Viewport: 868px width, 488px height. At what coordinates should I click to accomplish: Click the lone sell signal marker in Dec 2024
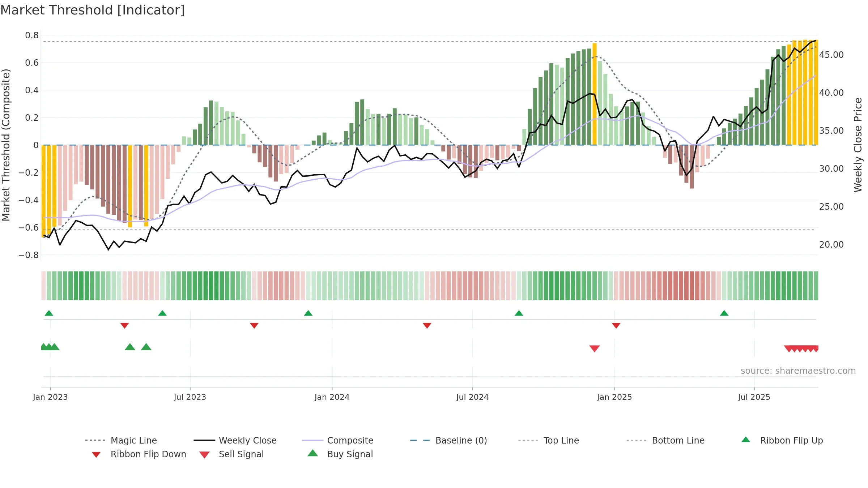point(595,348)
